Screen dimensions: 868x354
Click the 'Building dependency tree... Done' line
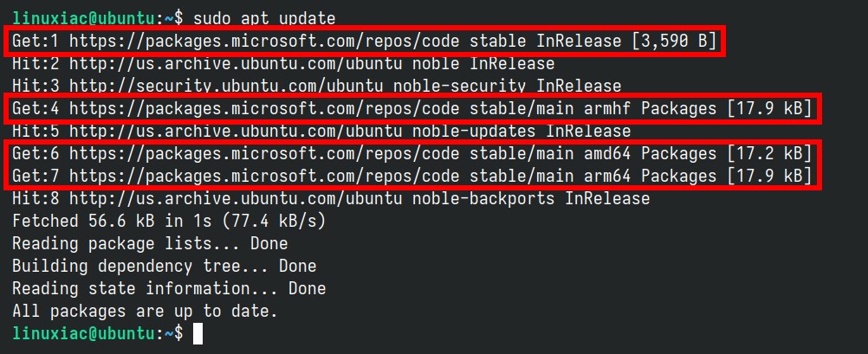click(x=165, y=266)
